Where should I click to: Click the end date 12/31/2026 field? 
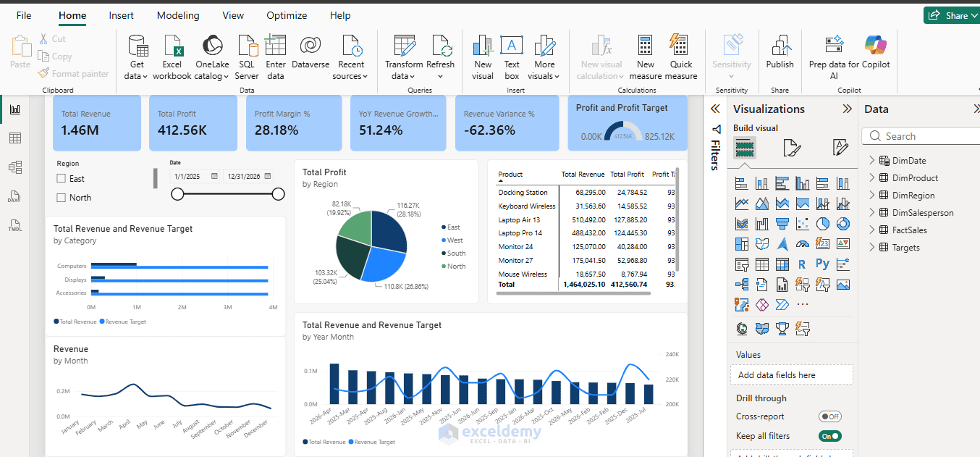pos(248,176)
